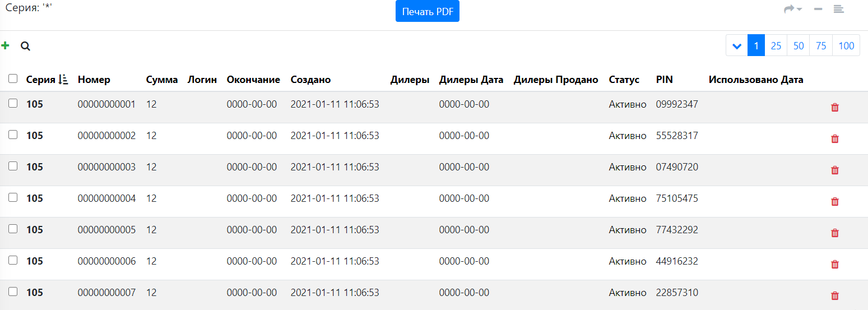Click the green plus add icon
This screenshot has height=310, width=868.
(6, 45)
